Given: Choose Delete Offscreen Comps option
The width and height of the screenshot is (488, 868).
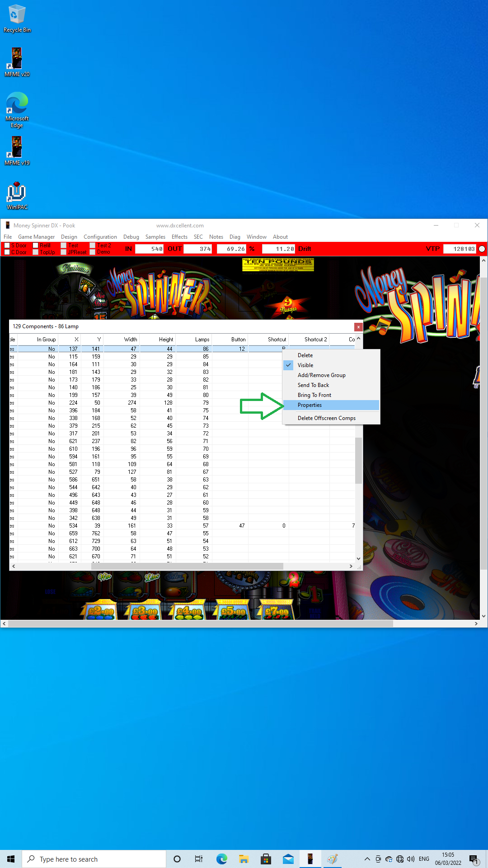Looking at the screenshot, I should (x=331, y=418).
